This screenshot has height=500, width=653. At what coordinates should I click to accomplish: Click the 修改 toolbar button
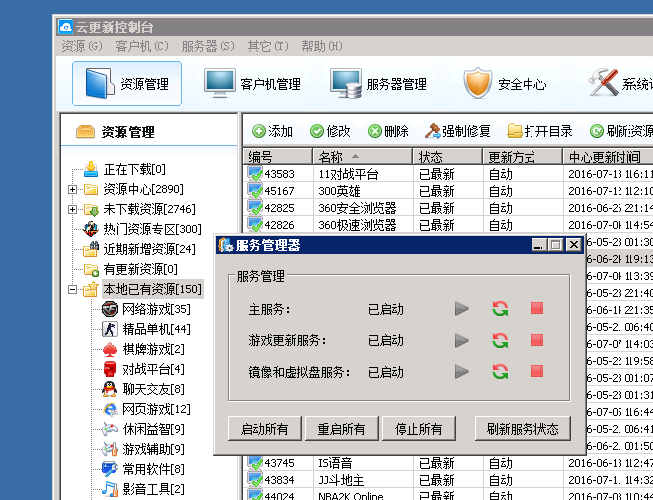point(330,132)
